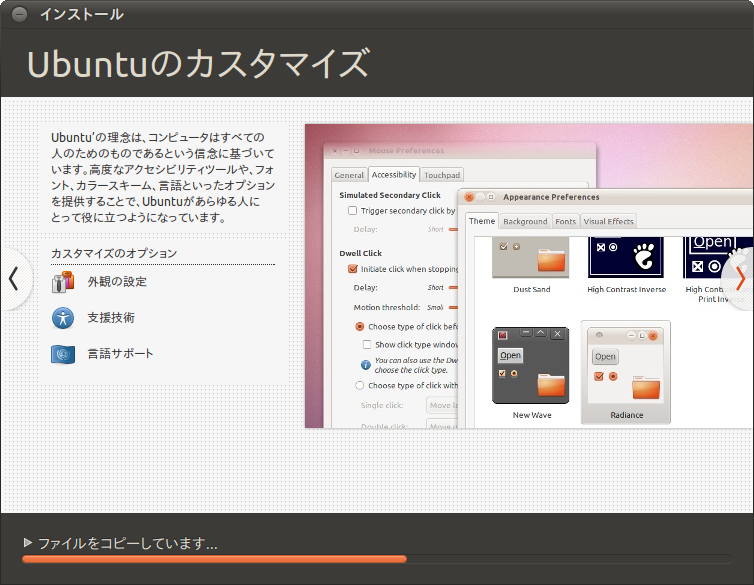Screen dimensions: 754x585
Task: Click the Simulated Secondary Click heading
Action: (x=390, y=195)
